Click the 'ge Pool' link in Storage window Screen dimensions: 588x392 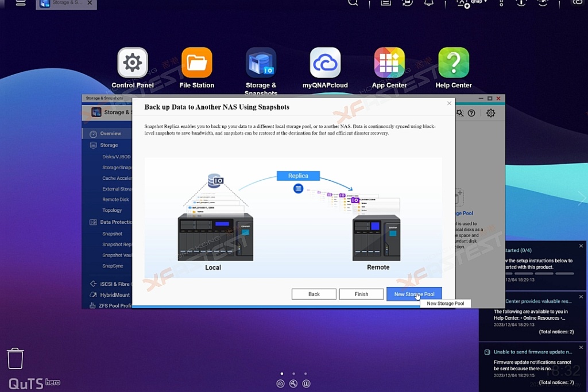point(464,214)
